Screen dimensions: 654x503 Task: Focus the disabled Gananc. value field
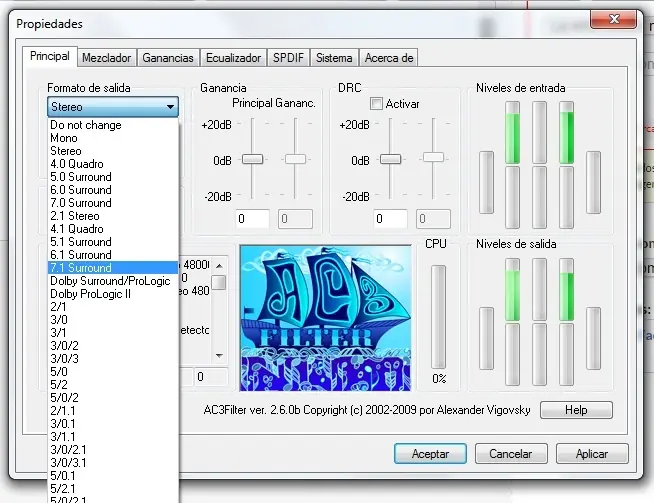(x=295, y=219)
